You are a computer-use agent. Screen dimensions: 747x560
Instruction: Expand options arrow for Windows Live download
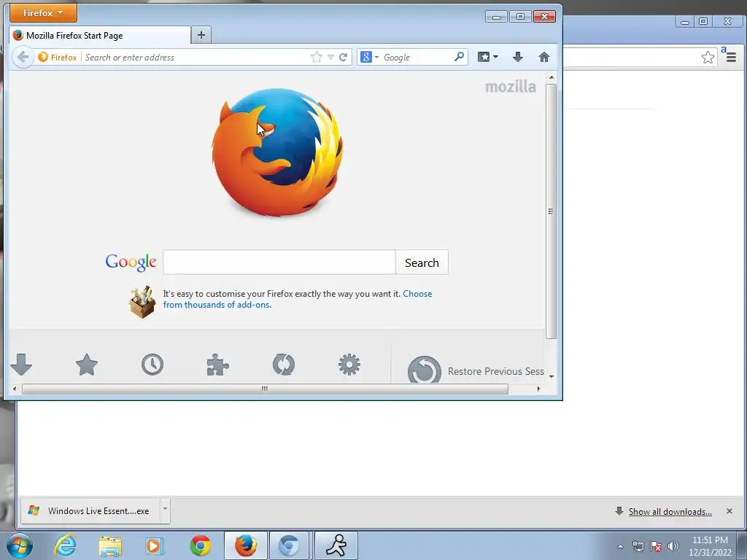(165, 511)
